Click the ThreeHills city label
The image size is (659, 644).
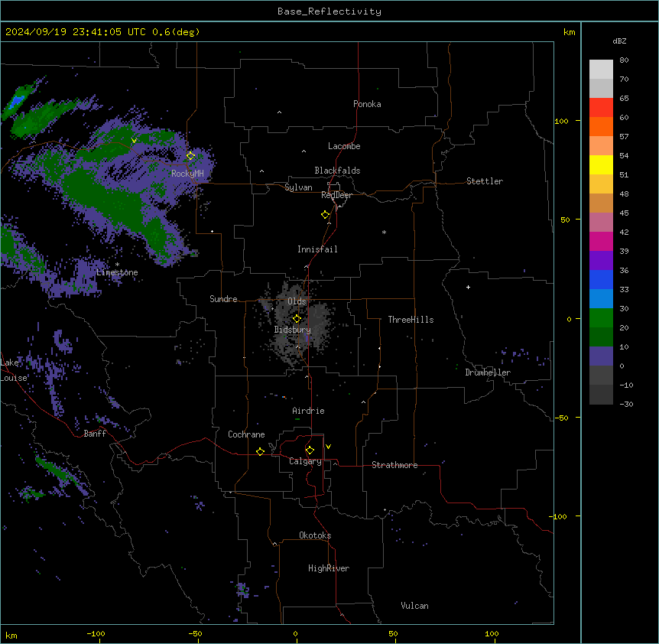click(411, 320)
